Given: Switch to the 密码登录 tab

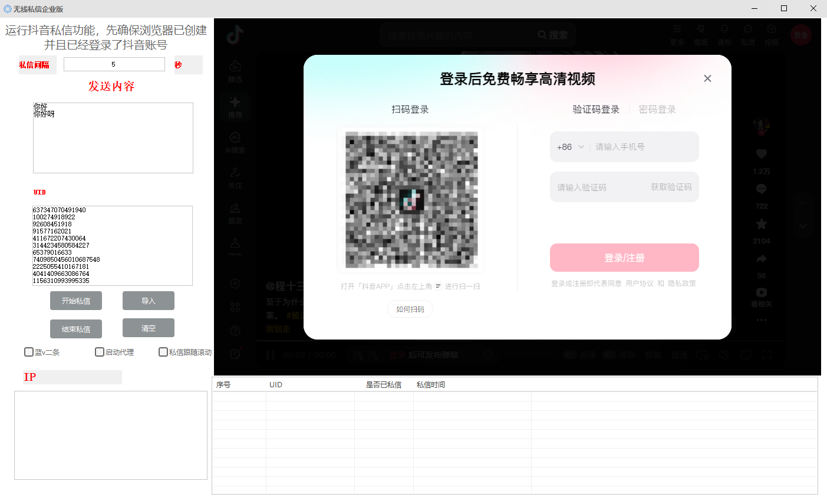Looking at the screenshot, I should coord(657,109).
